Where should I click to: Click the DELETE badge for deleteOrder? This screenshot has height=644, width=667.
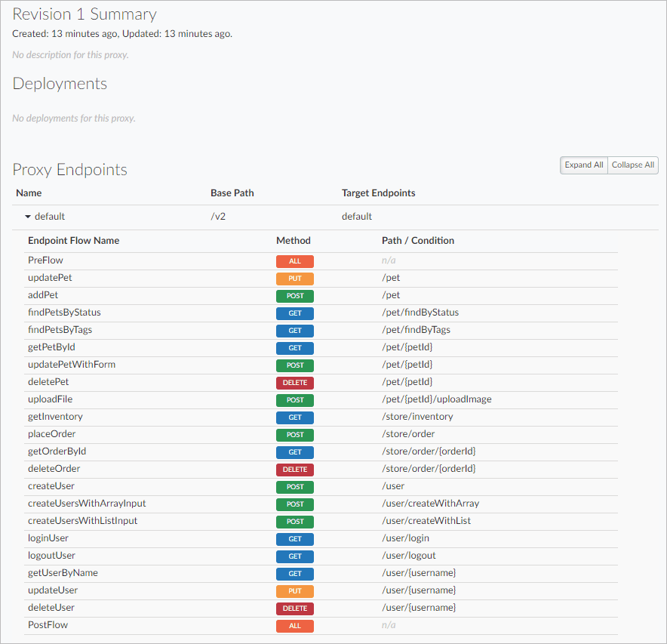coord(295,469)
